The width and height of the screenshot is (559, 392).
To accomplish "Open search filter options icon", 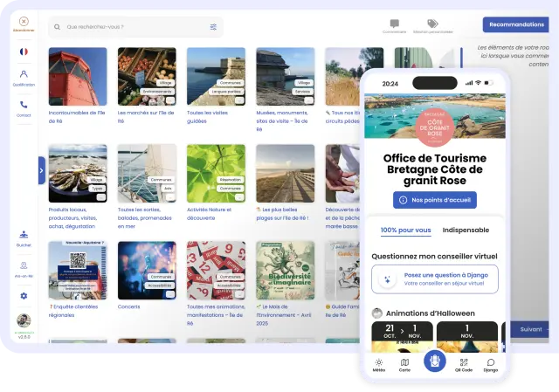I will pos(213,27).
